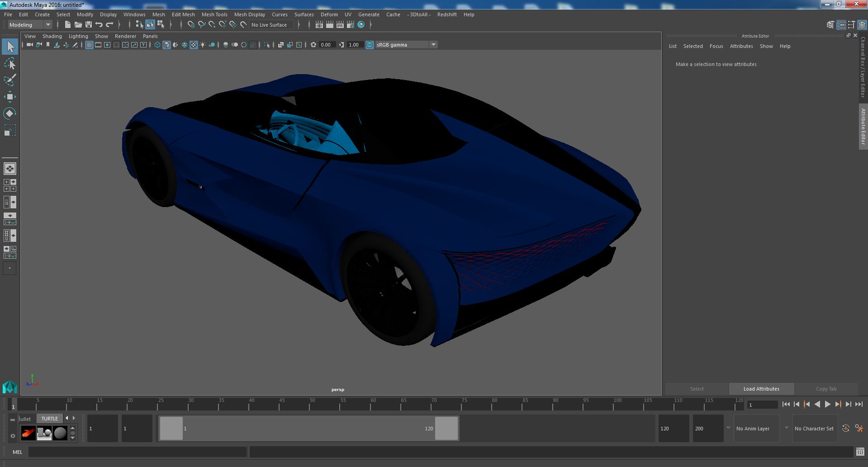
Task: Enable snap to curves
Action: click(x=202, y=25)
